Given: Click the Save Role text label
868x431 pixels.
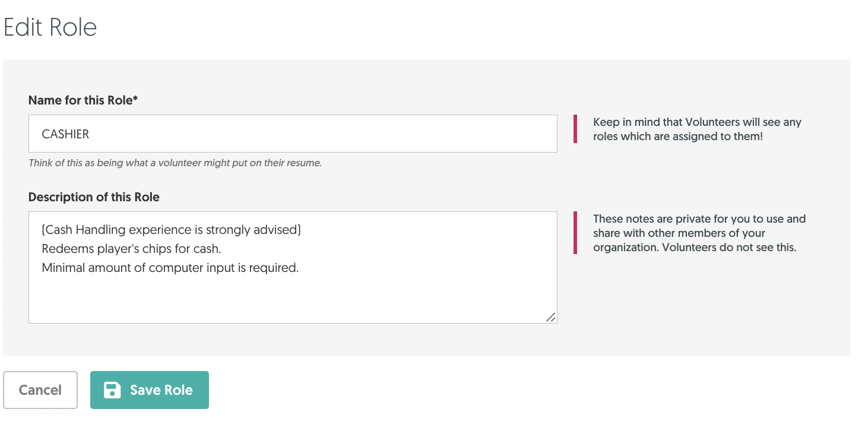Looking at the screenshot, I should pyautogui.click(x=161, y=390).
